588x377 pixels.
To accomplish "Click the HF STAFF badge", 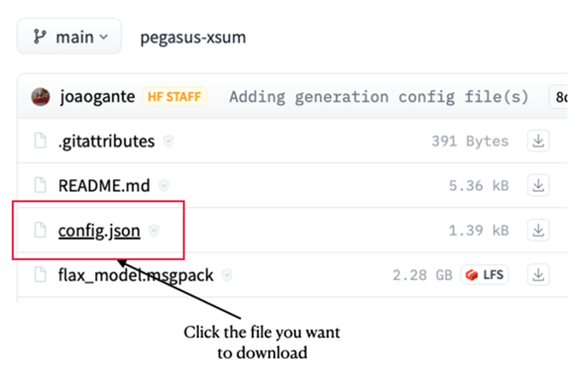I will click(174, 97).
